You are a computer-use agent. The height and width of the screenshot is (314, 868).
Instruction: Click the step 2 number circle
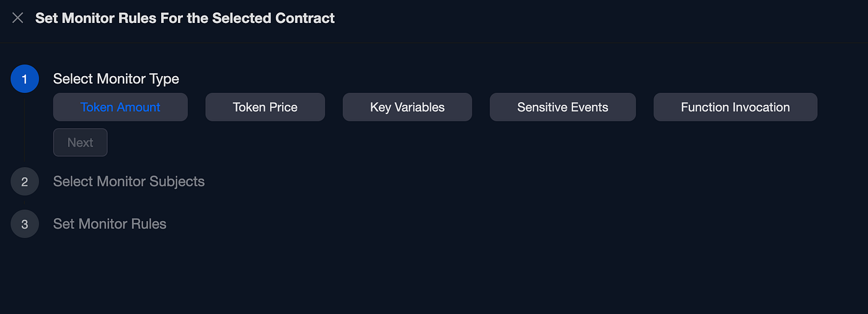(25, 181)
